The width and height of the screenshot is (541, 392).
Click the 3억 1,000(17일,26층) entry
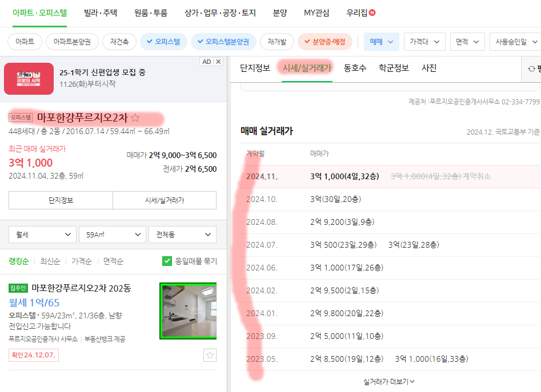pos(346,267)
